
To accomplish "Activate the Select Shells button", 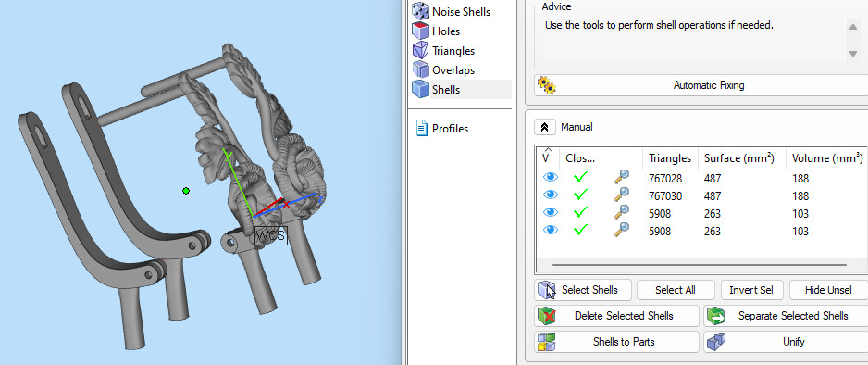I will point(584,290).
